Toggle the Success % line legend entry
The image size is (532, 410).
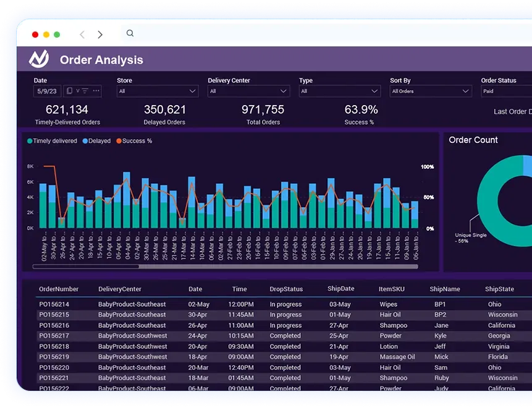tap(133, 141)
